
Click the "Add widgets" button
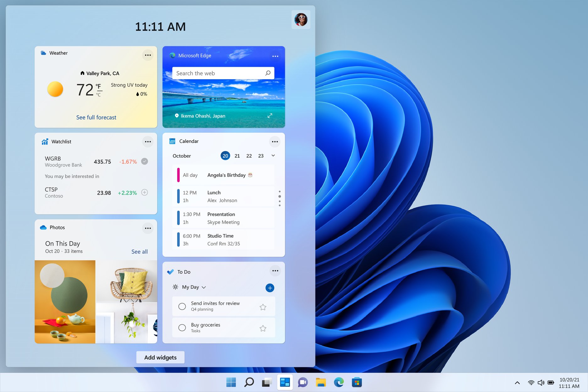point(160,357)
